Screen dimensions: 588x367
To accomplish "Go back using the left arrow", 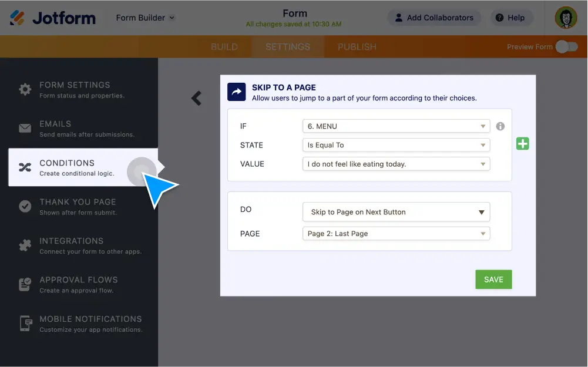I will click(x=196, y=98).
